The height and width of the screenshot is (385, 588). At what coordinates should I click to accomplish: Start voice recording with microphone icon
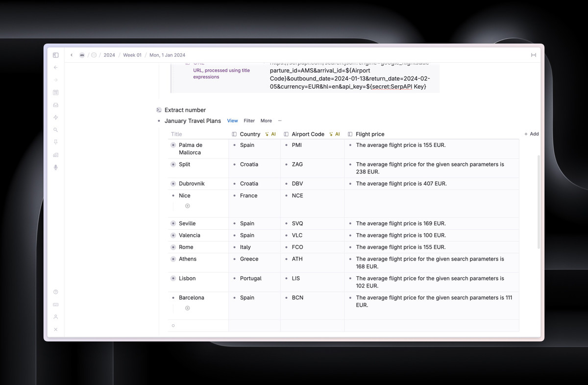(55, 167)
